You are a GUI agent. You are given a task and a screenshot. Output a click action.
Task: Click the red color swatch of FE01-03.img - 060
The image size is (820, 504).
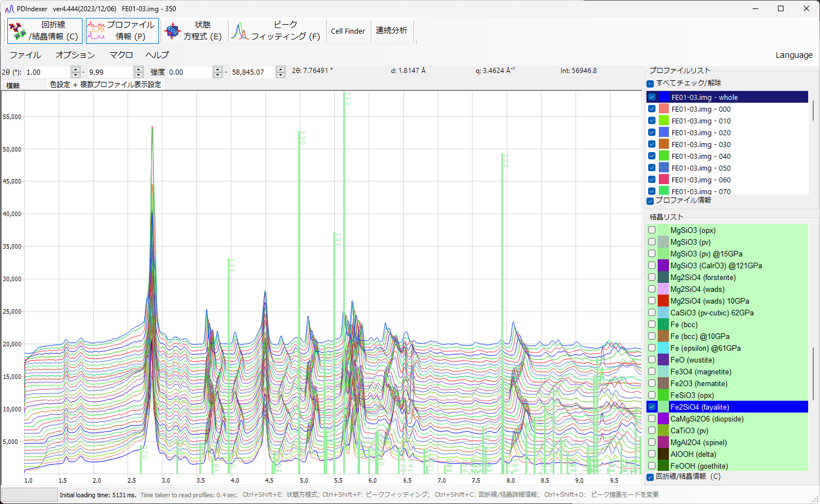click(663, 180)
